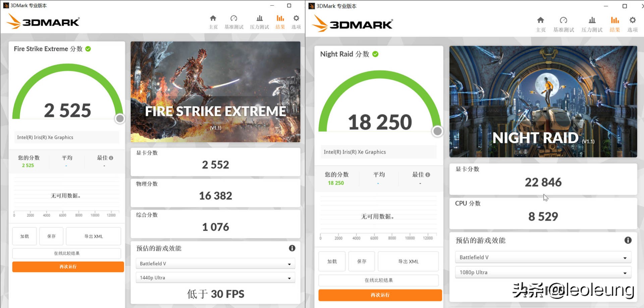Click the graphics score value 22 846
This screenshot has height=308, width=644.
pos(543,182)
